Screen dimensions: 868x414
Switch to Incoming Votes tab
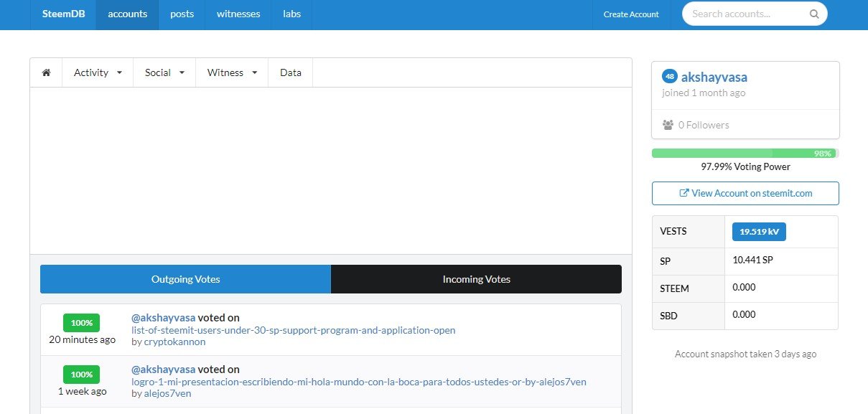click(x=476, y=279)
